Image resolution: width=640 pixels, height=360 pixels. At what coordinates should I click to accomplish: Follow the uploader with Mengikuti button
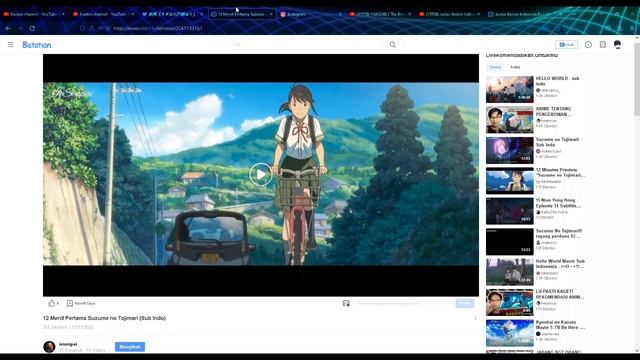point(130,347)
